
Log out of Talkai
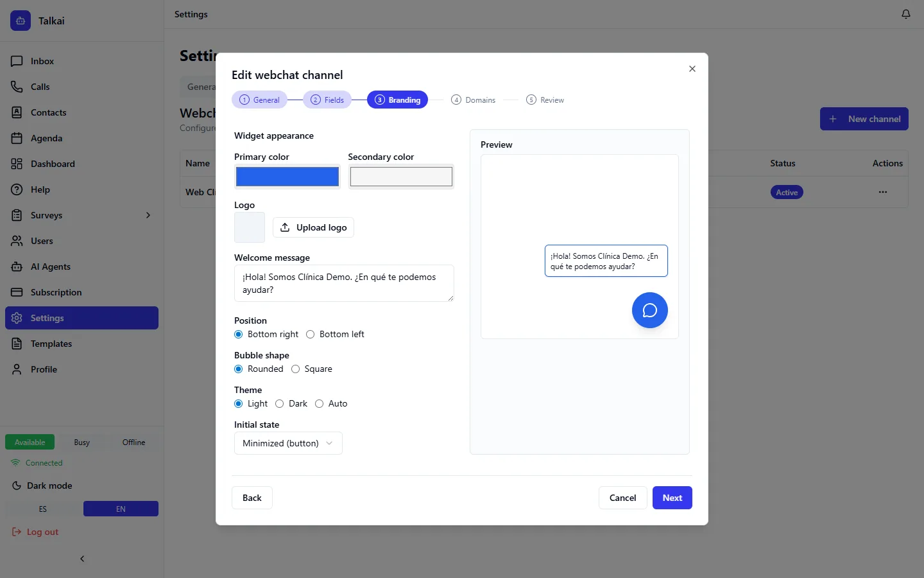pyautogui.click(x=35, y=532)
